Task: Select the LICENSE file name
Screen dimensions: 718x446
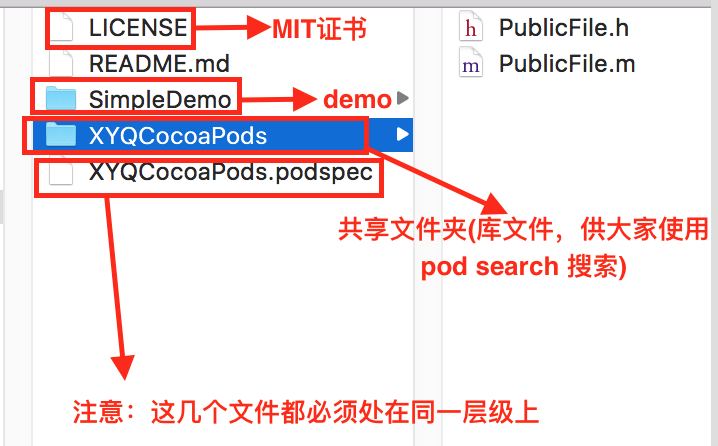Action: click(138, 27)
